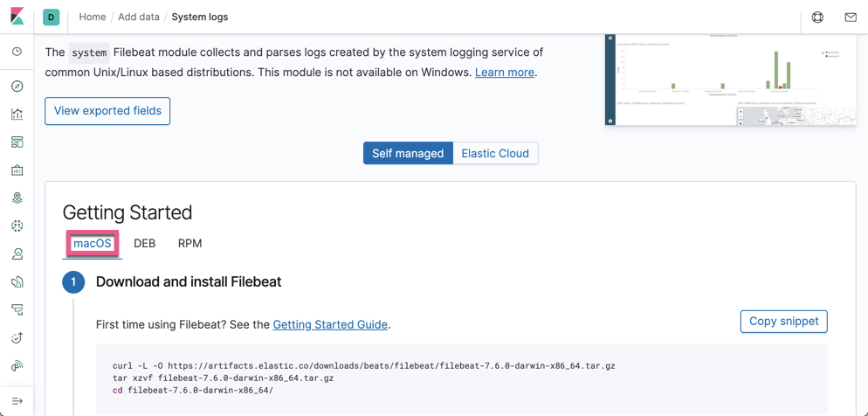Select Self managed option

point(408,154)
